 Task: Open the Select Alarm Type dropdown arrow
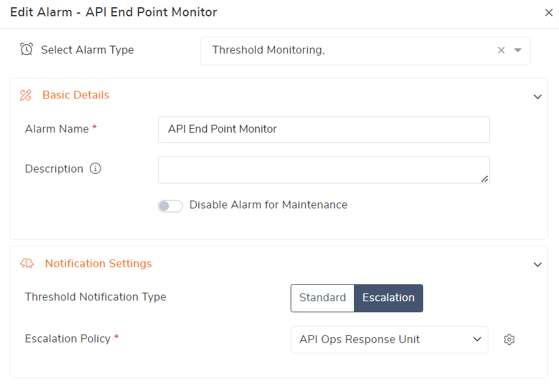point(518,50)
